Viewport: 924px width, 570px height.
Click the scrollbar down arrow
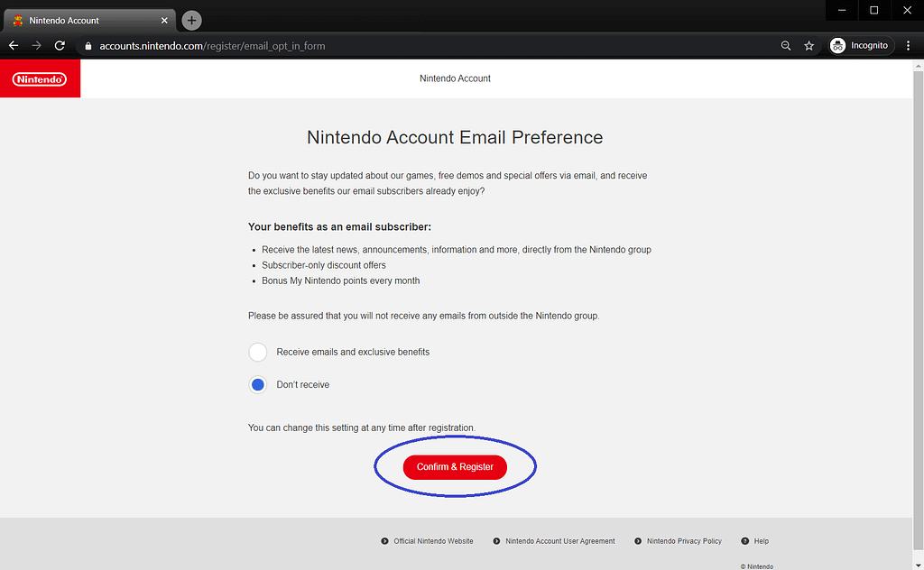[x=918, y=565]
